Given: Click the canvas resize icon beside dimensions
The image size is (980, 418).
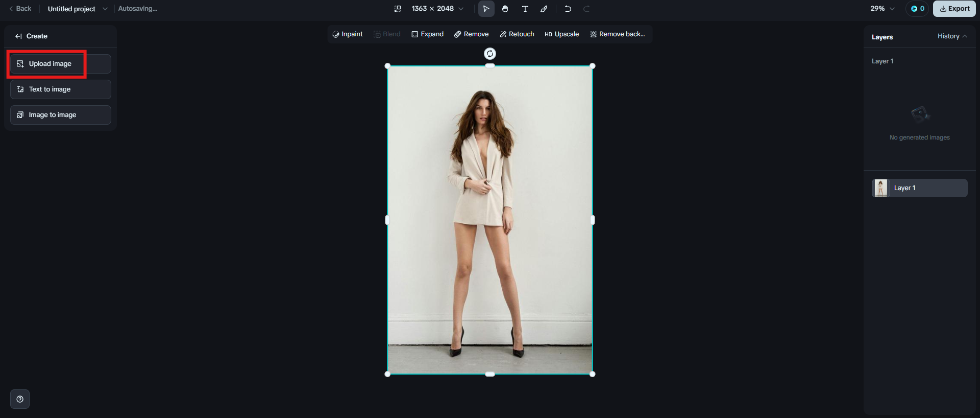Looking at the screenshot, I should coord(398,9).
